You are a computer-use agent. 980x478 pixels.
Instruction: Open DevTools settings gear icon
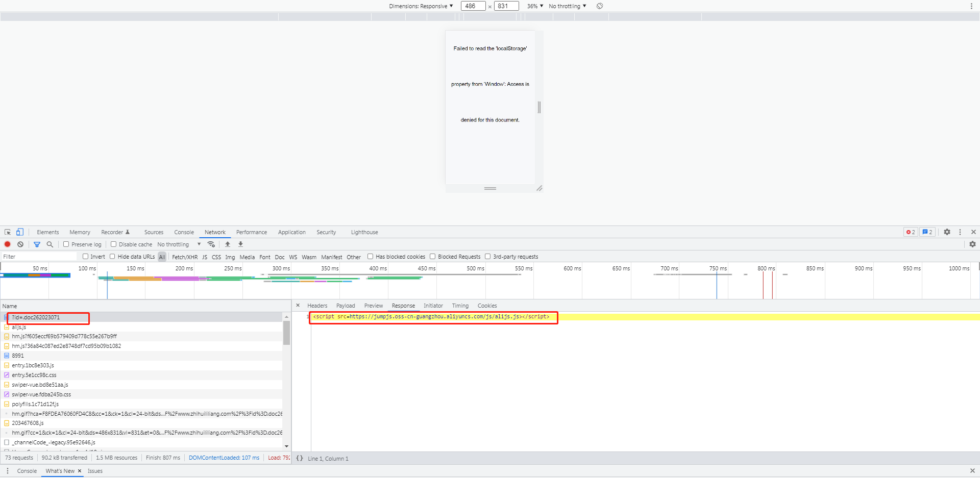pos(947,232)
